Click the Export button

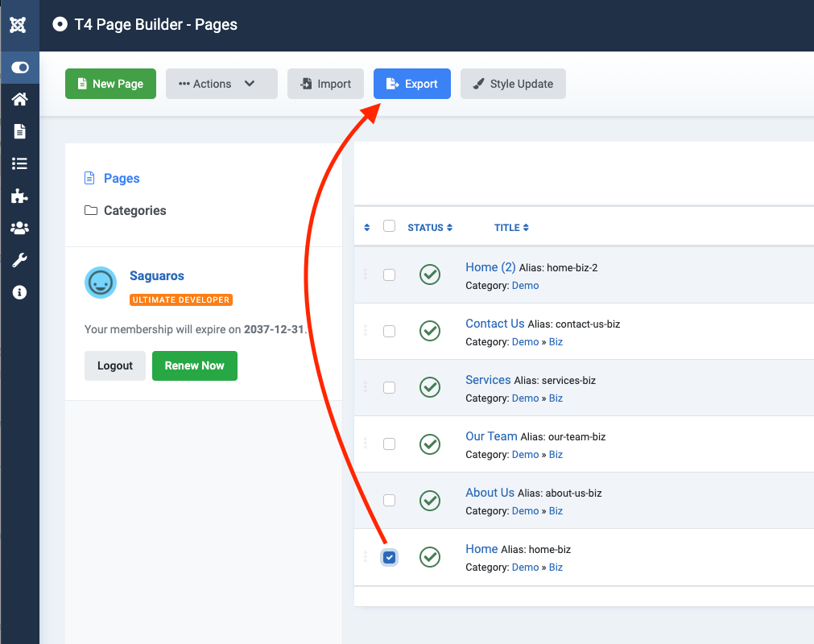click(x=412, y=84)
